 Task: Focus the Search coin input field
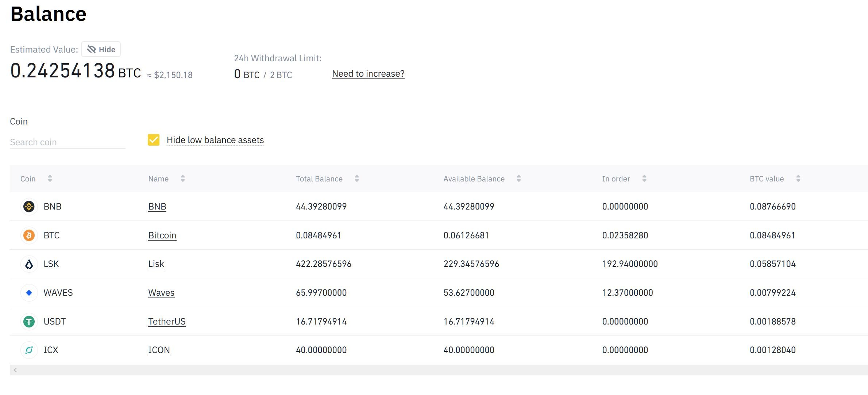(x=67, y=142)
